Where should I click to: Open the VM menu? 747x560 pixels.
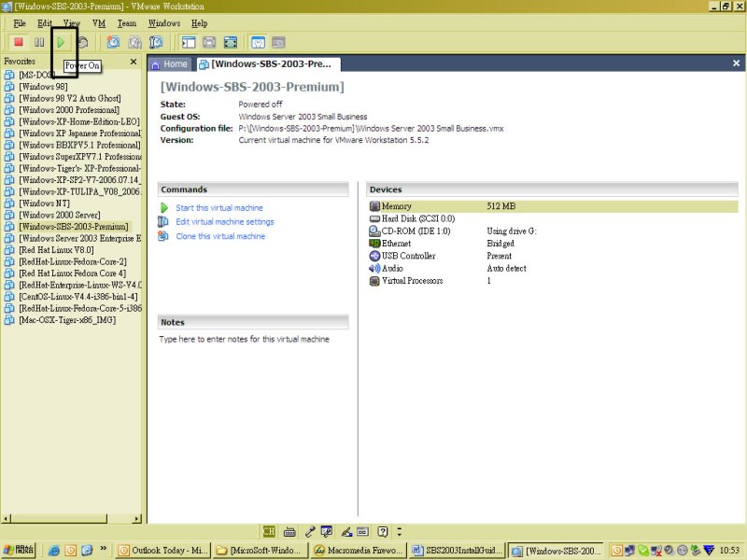pyautogui.click(x=99, y=23)
